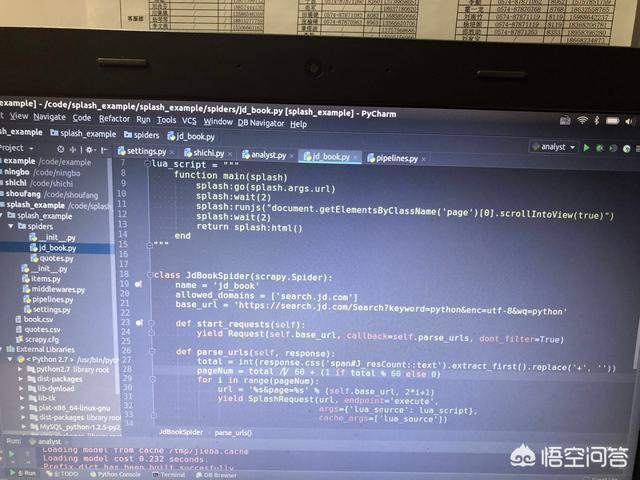The height and width of the screenshot is (480, 640).
Task: Close the analyst.py editor tab
Action: click(x=291, y=156)
